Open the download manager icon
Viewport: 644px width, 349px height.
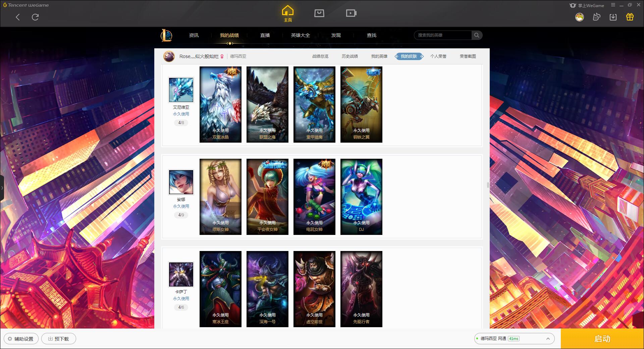(613, 17)
